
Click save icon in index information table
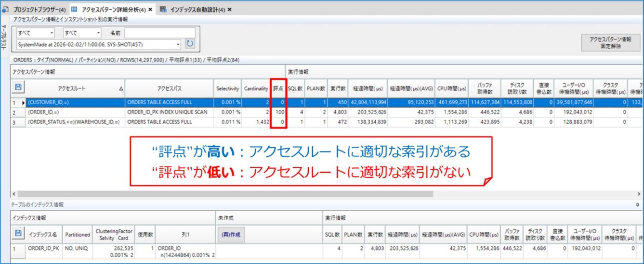18,234
